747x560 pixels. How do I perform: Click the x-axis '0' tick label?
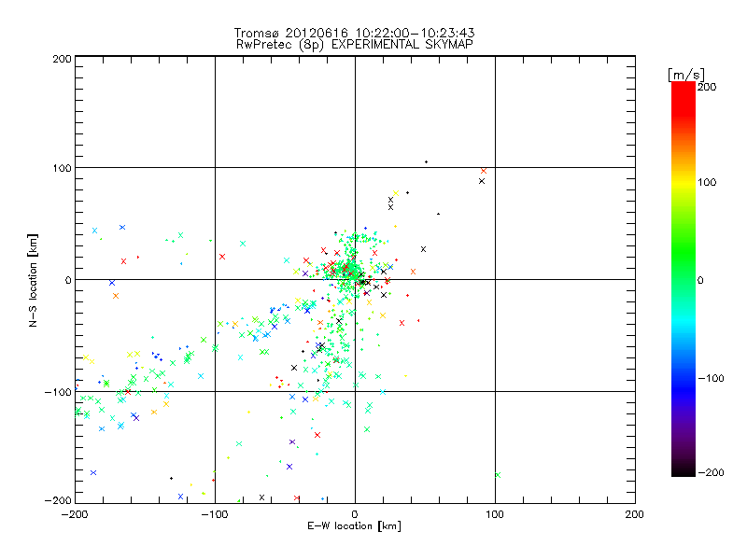[x=355, y=514]
